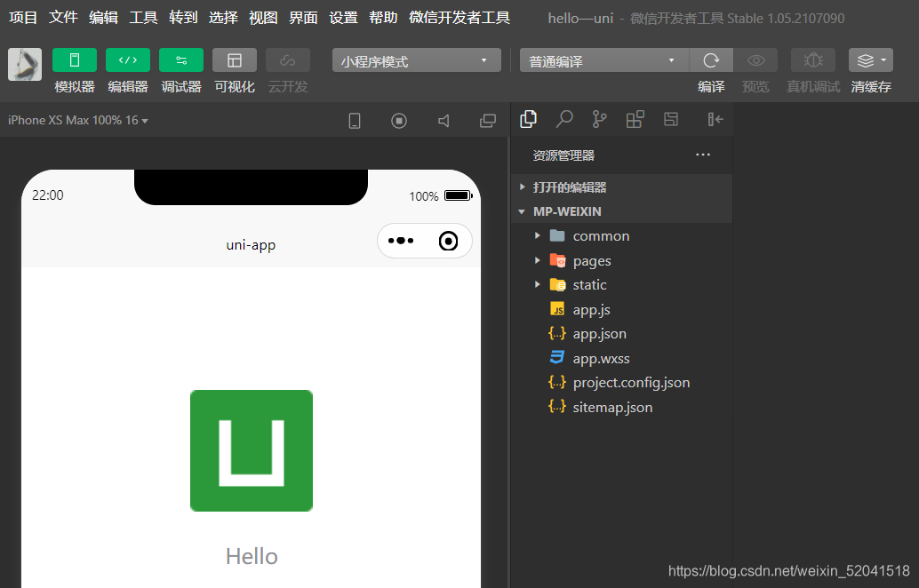Click the file explorer icon above 资源管理器
919x588 pixels.
528,118
